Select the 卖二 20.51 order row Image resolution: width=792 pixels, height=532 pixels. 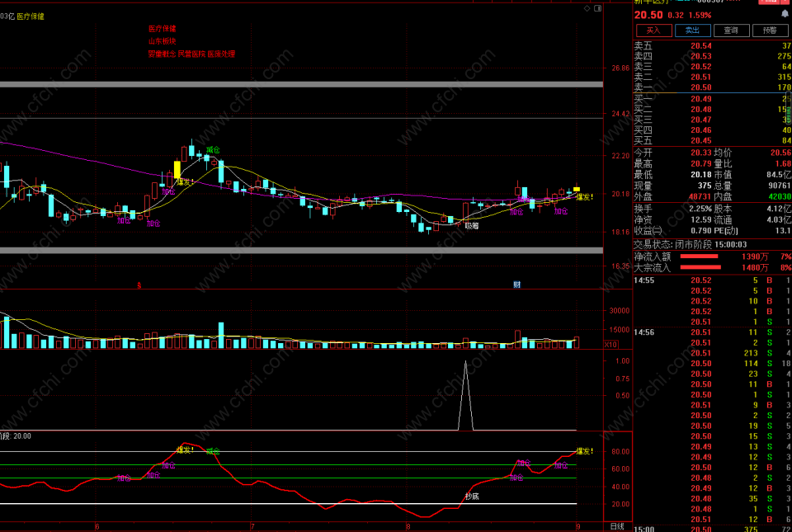pos(712,77)
